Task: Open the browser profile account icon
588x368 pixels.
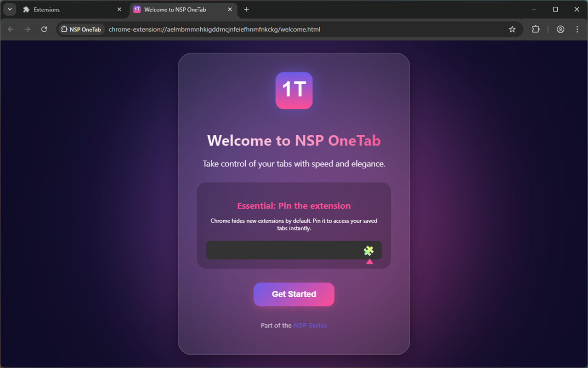Action: tap(560, 29)
